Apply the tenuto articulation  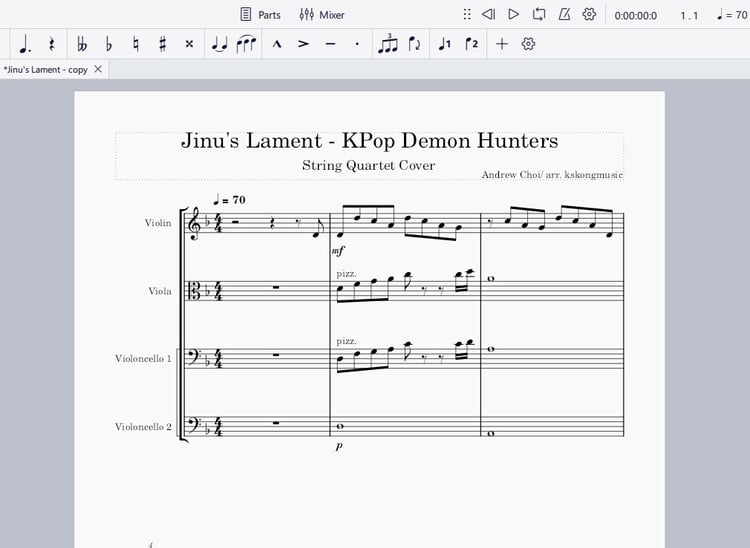330,44
